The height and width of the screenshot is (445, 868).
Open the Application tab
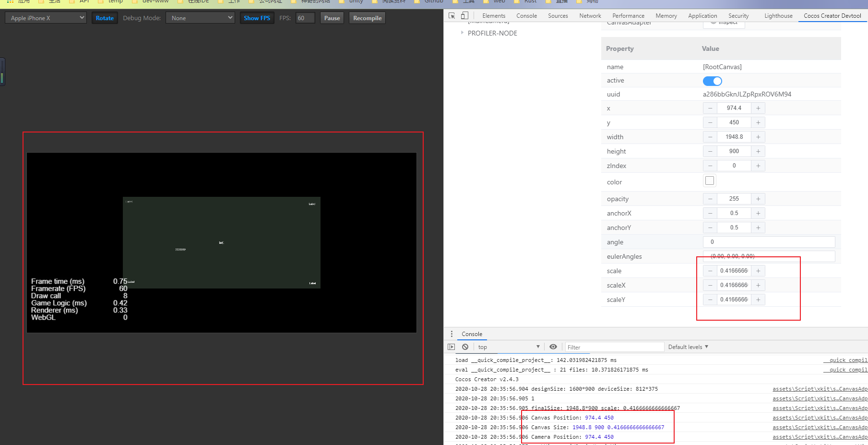pyautogui.click(x=702, y=16)
